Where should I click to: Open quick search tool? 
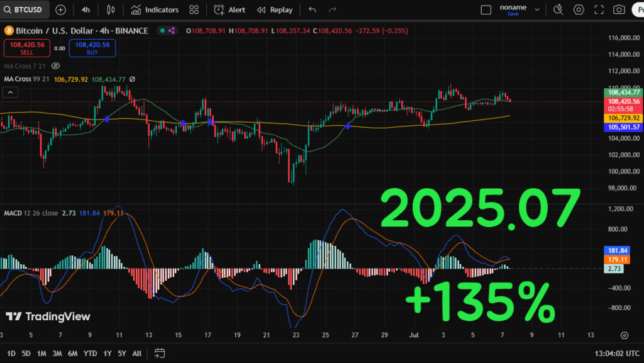(x=558, y=9)
